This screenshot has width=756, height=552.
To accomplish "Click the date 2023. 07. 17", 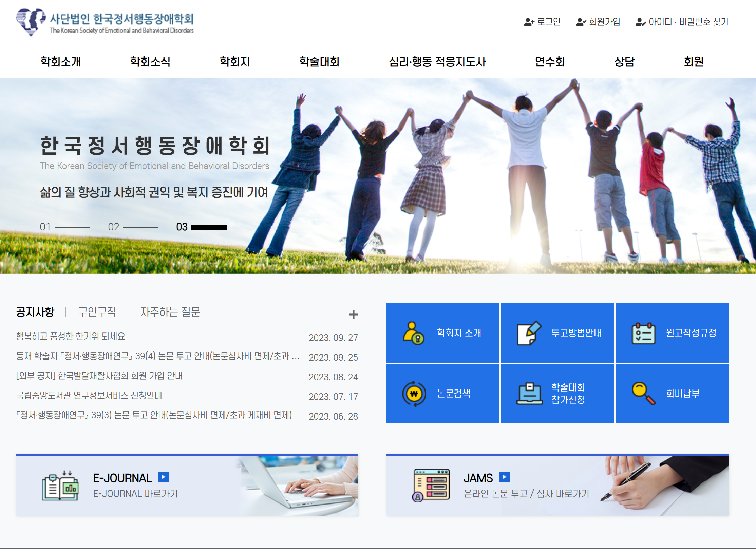I will click(x=333, y=397).
